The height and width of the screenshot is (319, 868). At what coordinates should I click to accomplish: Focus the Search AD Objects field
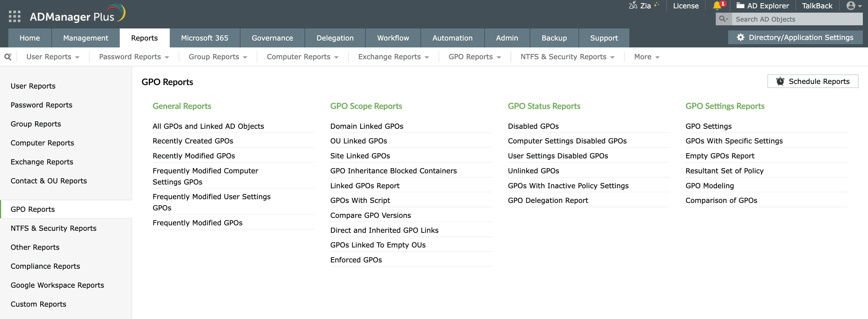pyautogui.click(x=797, y=19)
